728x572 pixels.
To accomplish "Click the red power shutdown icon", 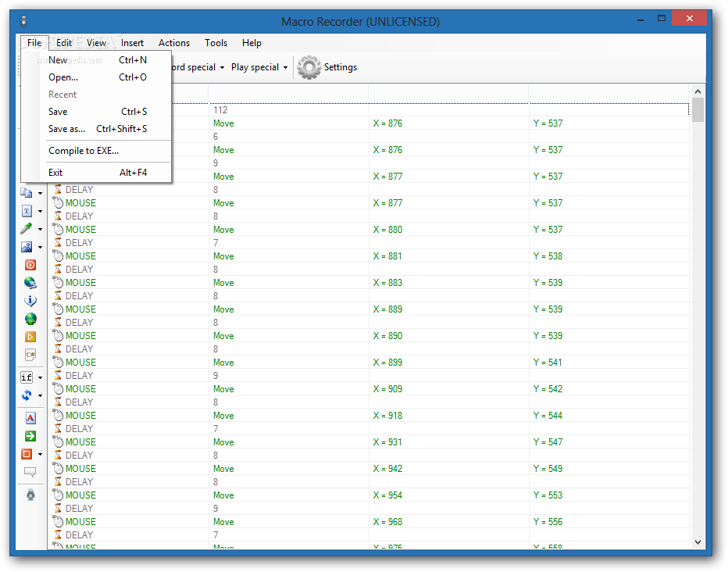I will click(x=30, y=265).
